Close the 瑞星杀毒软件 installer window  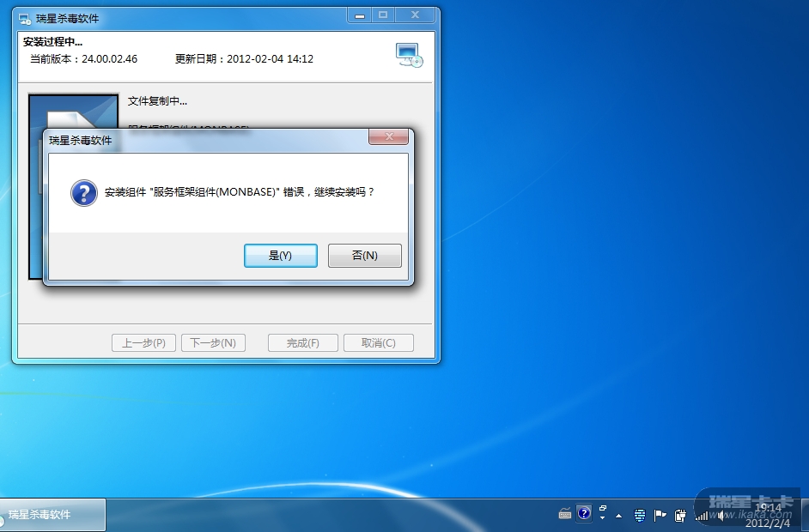416,15
